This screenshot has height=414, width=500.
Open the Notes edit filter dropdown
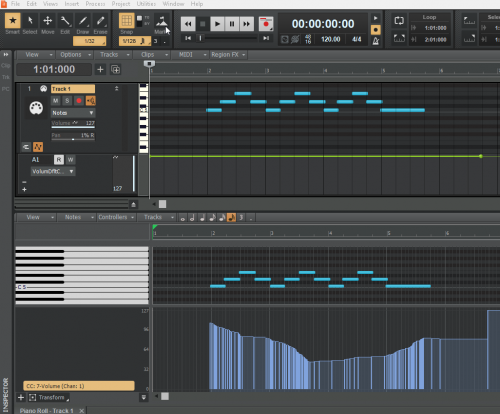click(73, 113)
